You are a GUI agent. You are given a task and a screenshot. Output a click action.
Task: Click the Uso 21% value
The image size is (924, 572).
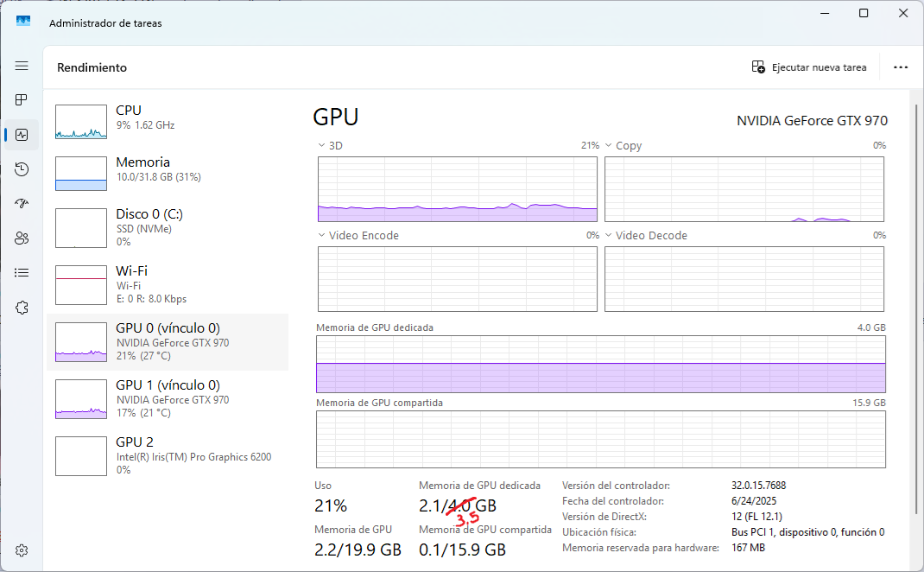pos(331,506)
